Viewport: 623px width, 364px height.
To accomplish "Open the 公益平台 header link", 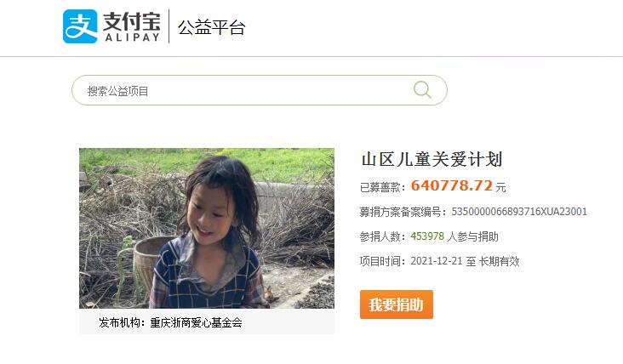I will (211, 27).
